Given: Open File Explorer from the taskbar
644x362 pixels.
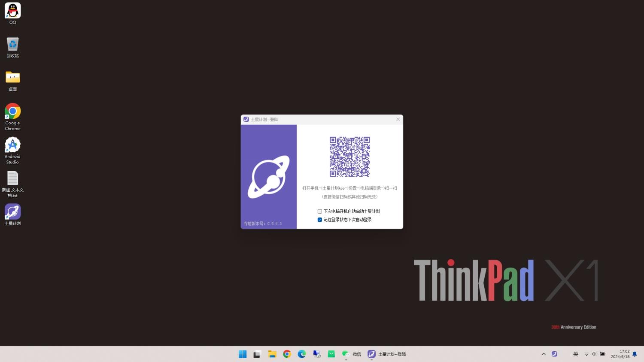Looking at the screenshot, I should click(272, 354).
